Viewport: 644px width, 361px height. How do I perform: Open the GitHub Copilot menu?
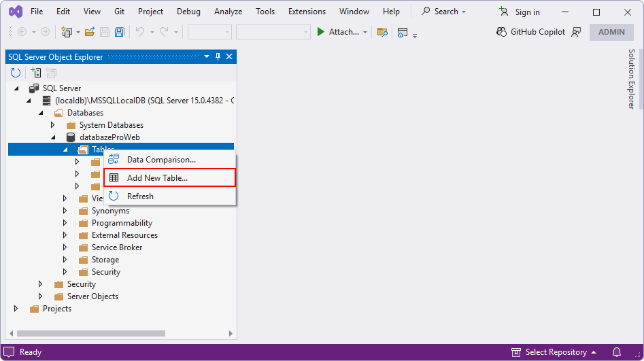pos(530,32)
